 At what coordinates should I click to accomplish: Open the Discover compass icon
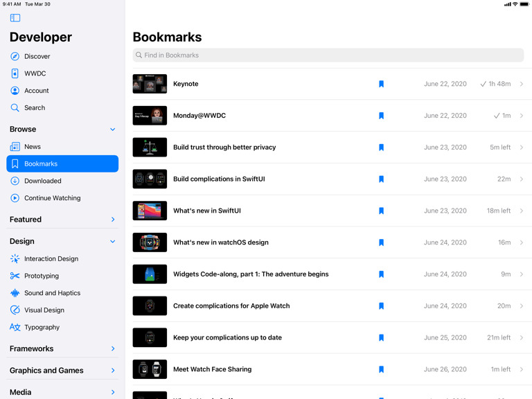coord(15,56)
